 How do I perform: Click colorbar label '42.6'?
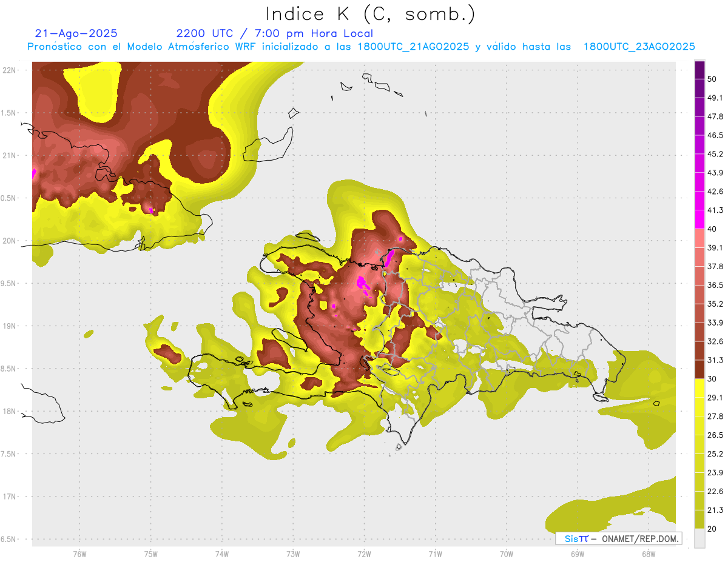715,192
